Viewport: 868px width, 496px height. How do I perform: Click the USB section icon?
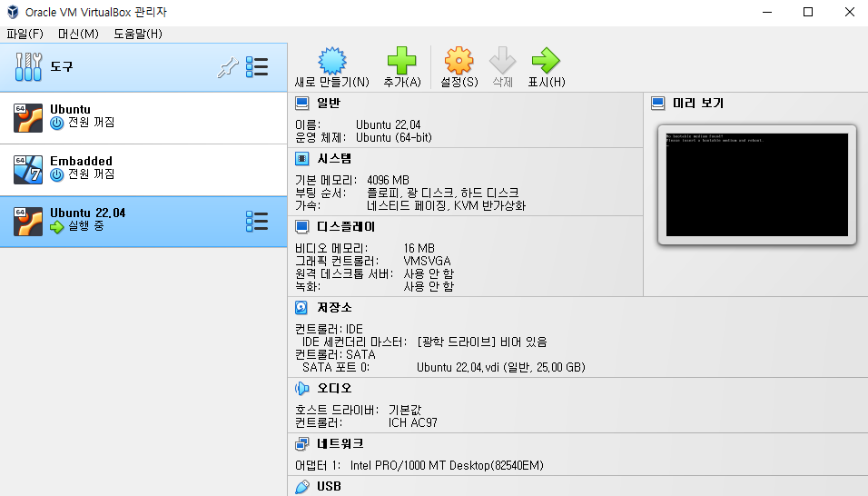[301, 487]
